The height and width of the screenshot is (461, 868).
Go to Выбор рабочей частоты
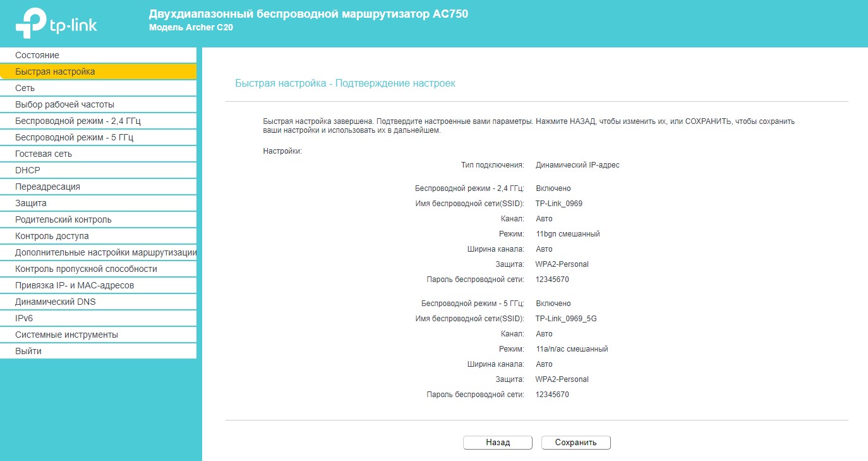pyautogui.click(x=98, y=104)
